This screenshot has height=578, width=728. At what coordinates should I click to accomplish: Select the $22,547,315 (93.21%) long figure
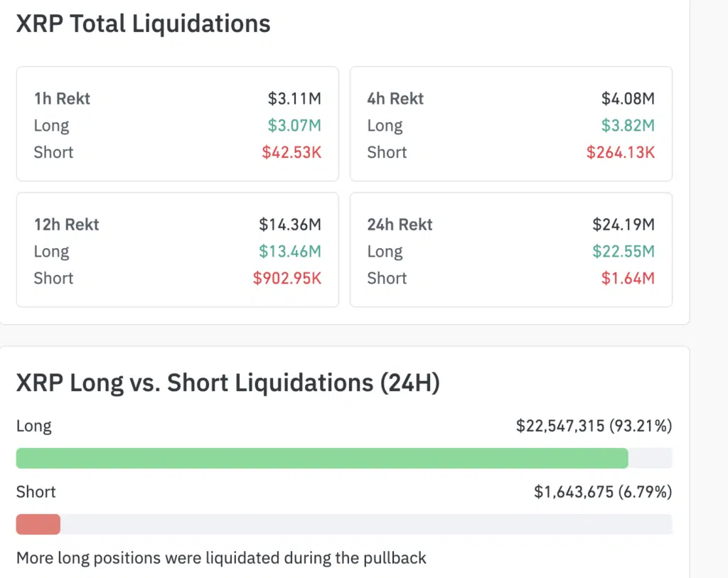coord(594,427)
